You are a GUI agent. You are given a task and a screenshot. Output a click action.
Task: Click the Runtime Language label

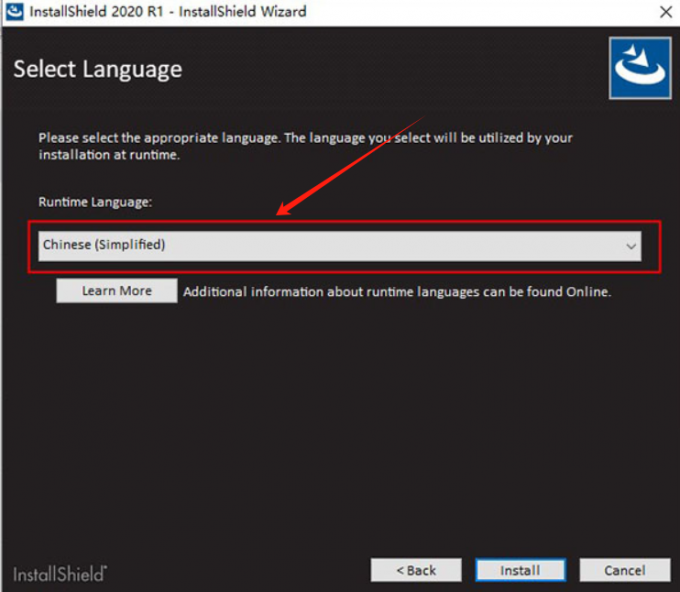click(95, 202)
